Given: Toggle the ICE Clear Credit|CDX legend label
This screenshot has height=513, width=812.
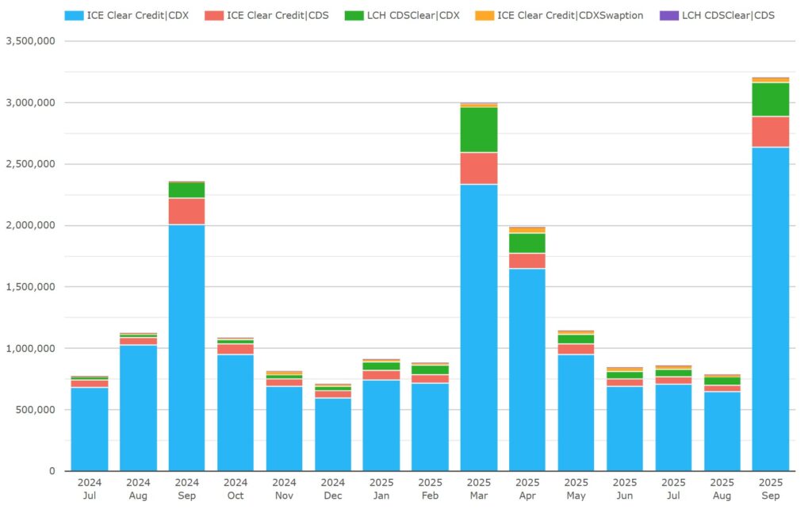Looking at the screenshot, I should tap(137, 15).
